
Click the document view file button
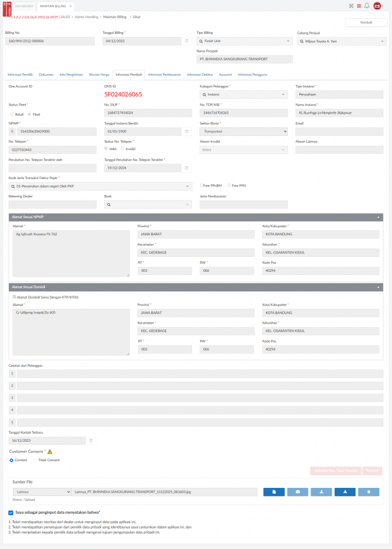[274, 492]
